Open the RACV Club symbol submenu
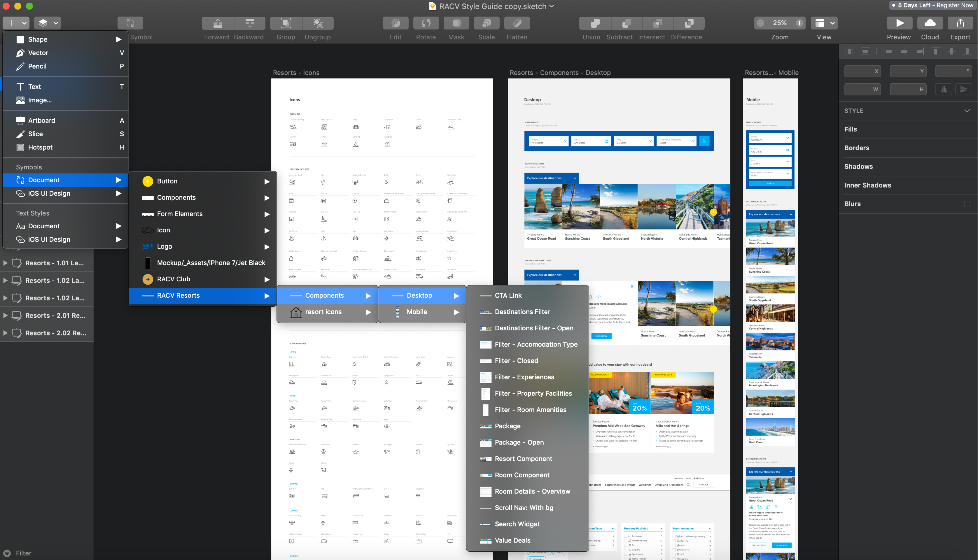This screenshot has height=560, width=978. point(203,279)
